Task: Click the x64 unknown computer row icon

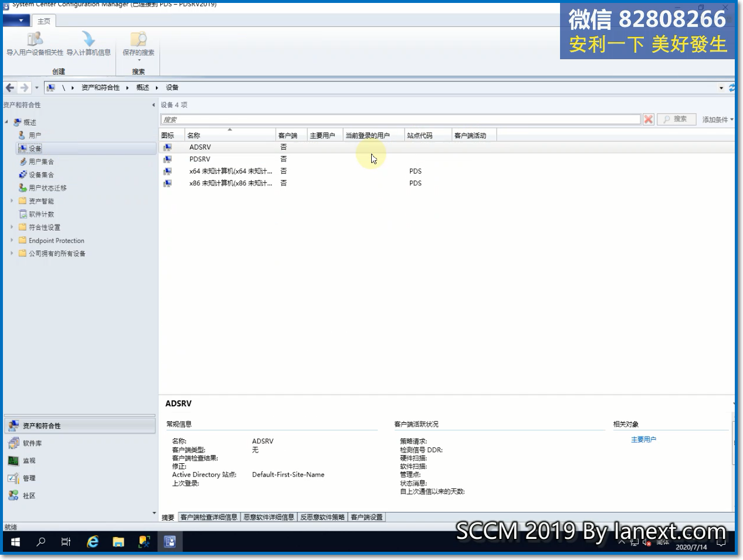Action: point(168,171)
